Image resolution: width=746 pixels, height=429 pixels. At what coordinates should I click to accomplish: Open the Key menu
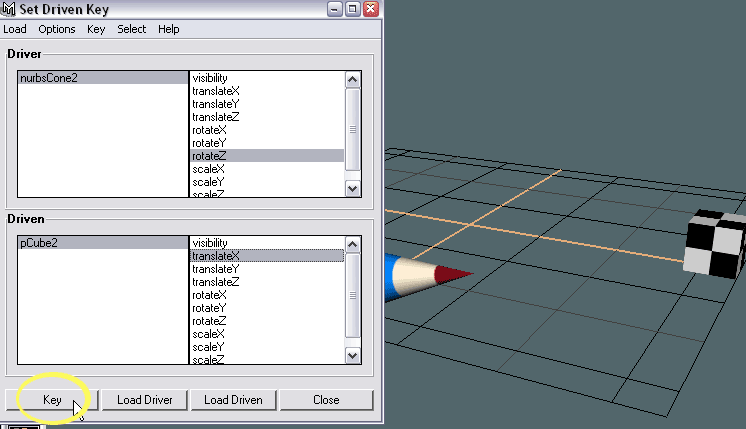pos(96,30)
